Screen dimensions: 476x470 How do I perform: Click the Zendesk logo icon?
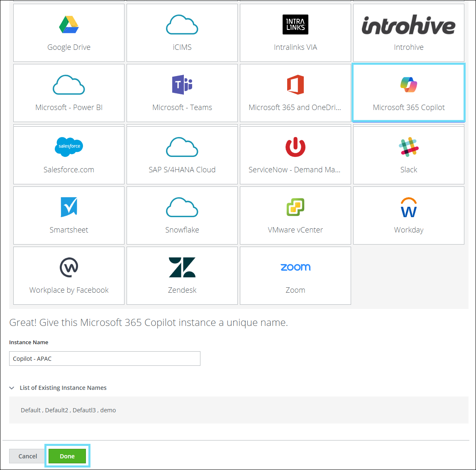click(x=182, y=267)
